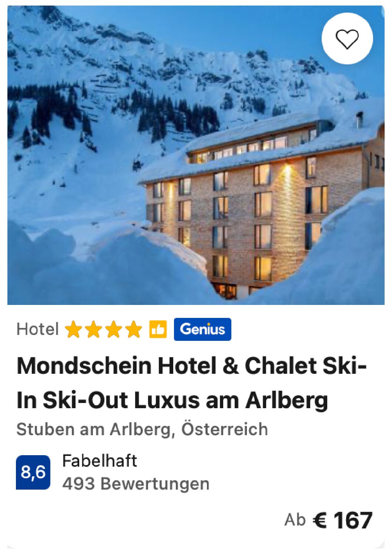Click Stuben am Arlberg, Österreich location

click(x=142, y=429)
